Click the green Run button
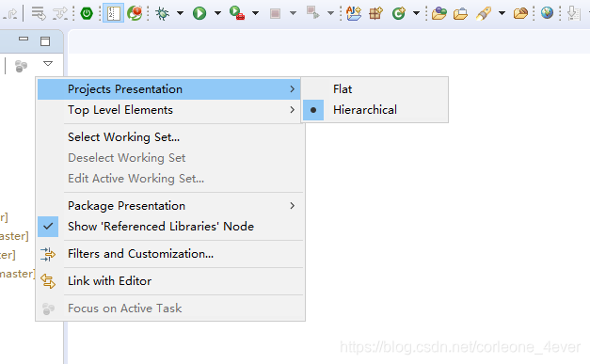The height and width of the screenshot is (364, 590). coord(199,13)
